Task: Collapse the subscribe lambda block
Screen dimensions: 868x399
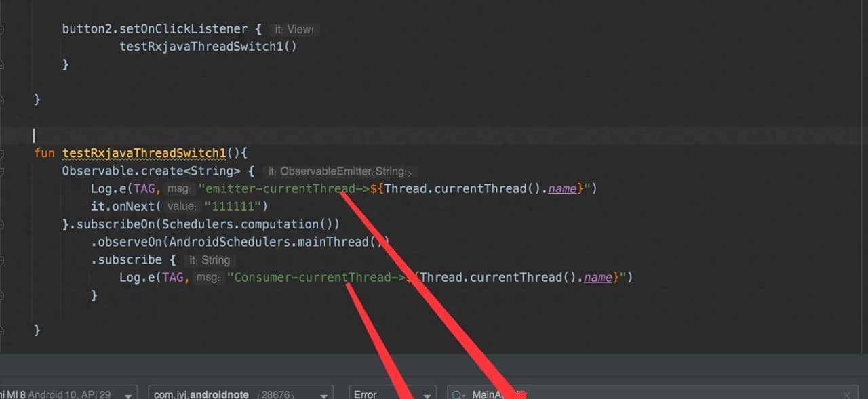Action: 3,260
